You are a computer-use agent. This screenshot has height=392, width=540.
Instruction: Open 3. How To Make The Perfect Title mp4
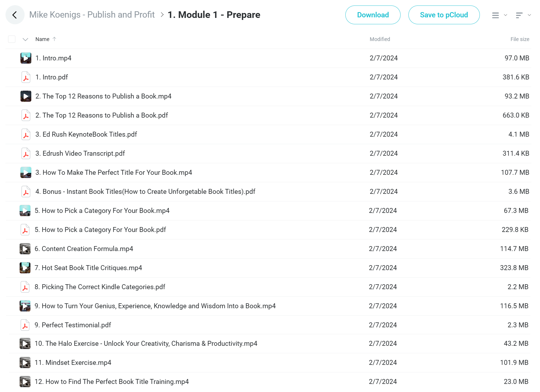pyautogui.click(x=114, y=172)
